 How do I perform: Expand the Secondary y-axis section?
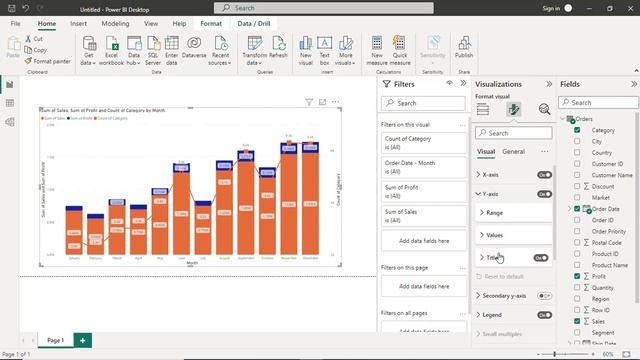[x=478, y=296]
